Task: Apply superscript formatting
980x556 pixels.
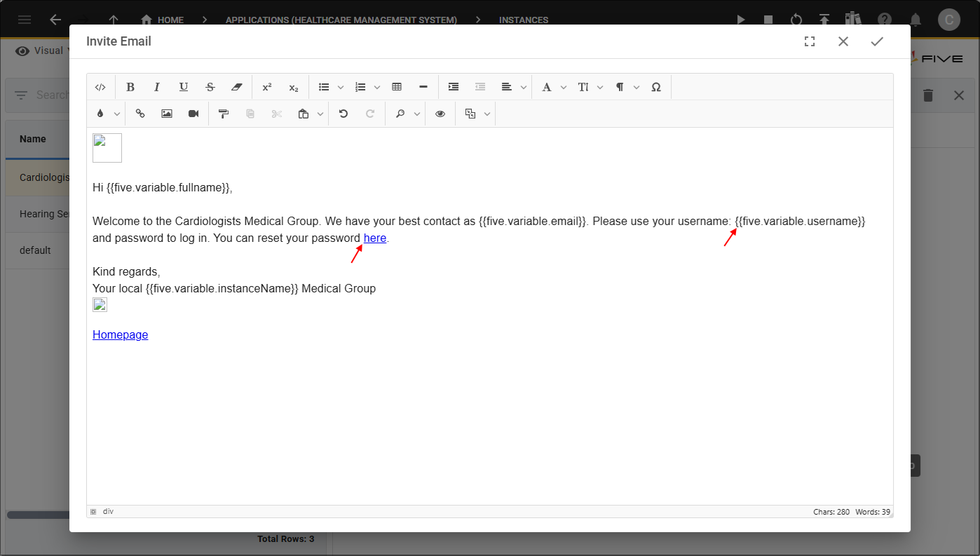Action: (266, 86)
